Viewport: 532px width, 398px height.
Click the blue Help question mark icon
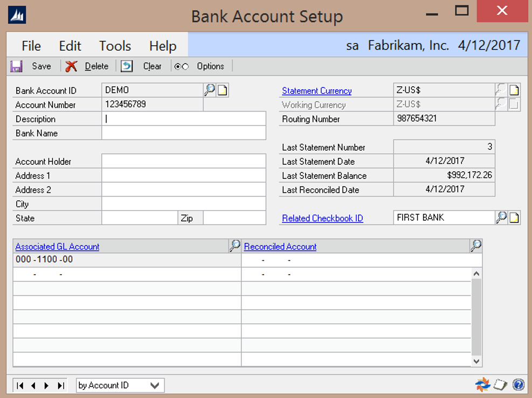click(x=518, y=385)
